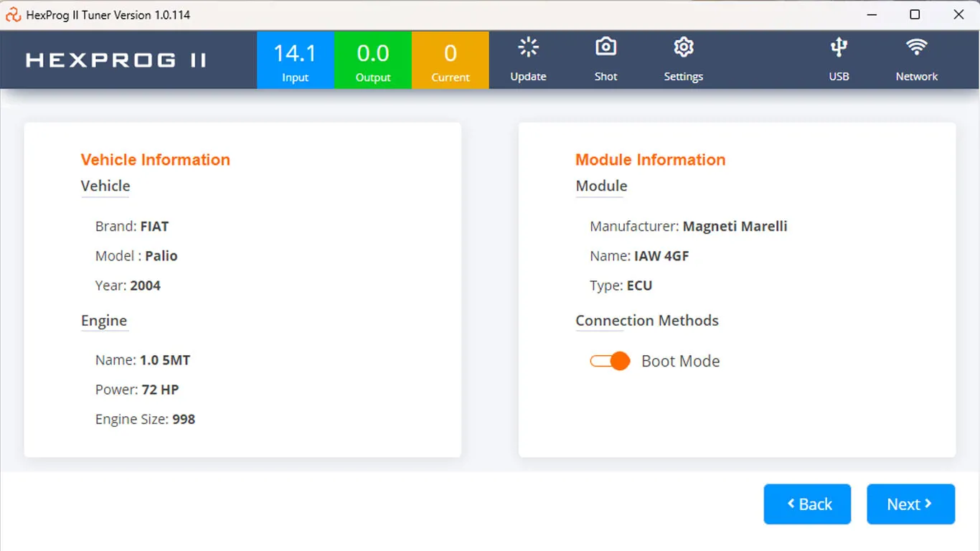Click the green Output 0.0 tile
980x551 pixels.
pyautogui.click(x=373, y=60)
